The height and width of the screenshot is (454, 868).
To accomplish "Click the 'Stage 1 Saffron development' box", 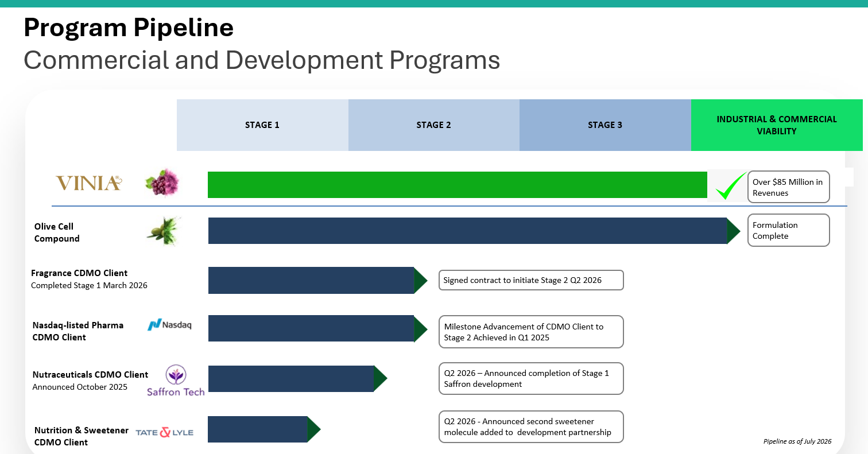I will (x=531, y=378).
